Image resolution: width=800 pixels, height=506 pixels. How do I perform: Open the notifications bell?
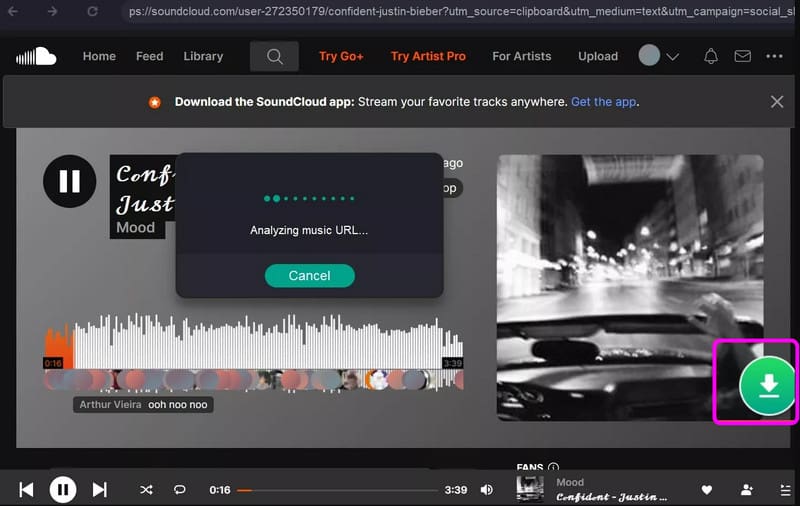[711, 56]
